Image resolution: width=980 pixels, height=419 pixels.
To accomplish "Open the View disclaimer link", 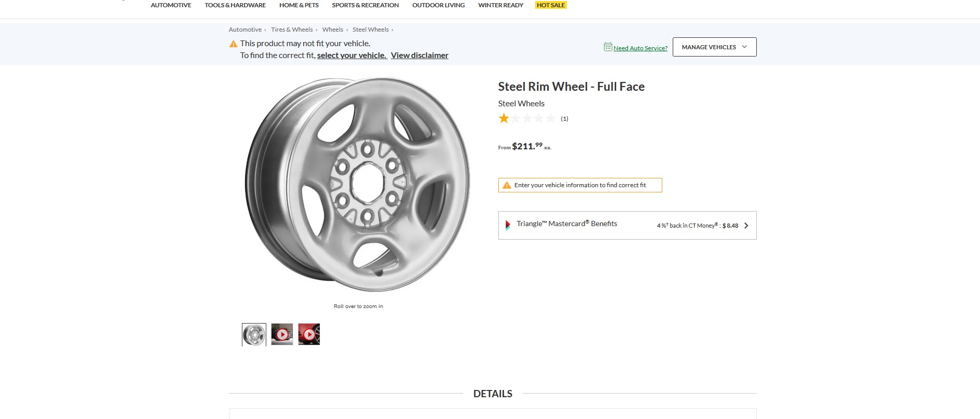I will (x=419, y=55).
